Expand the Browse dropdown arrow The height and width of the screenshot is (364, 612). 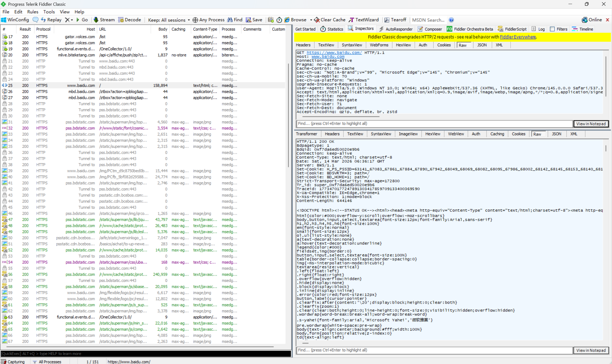coord(311,20)
